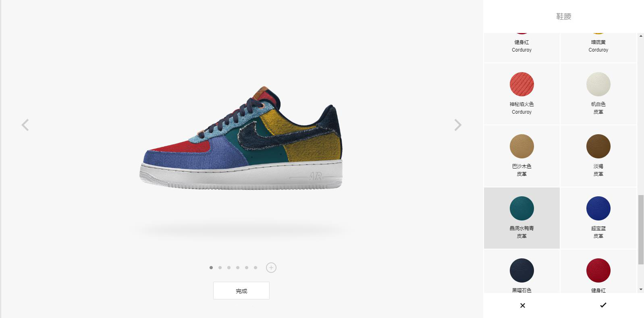Click the shoe preview image

pos(241,138)
